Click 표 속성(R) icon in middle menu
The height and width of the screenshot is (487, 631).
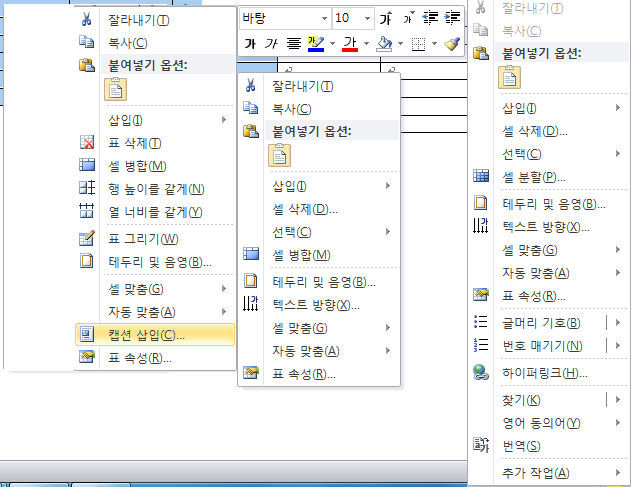[x=251, y=373]
